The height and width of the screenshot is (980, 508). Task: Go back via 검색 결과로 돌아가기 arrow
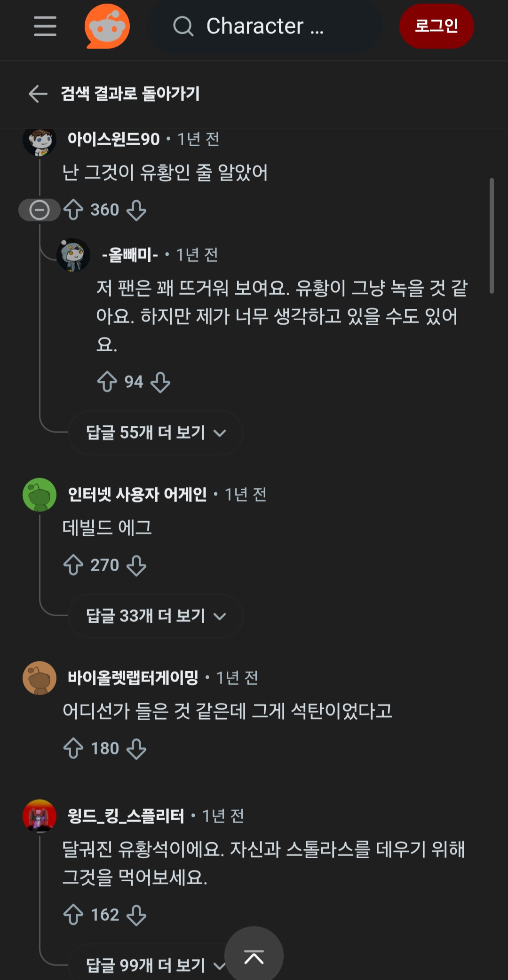tap(38, 94)
